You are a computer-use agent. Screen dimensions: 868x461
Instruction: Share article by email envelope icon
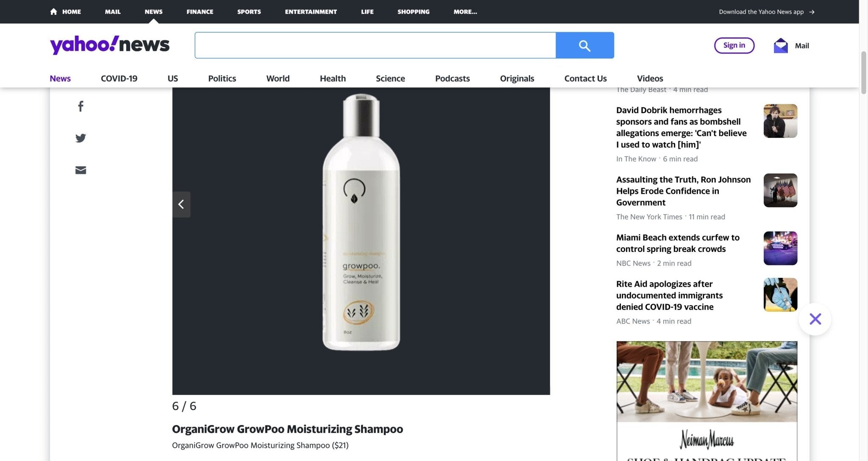coord(81,170)
